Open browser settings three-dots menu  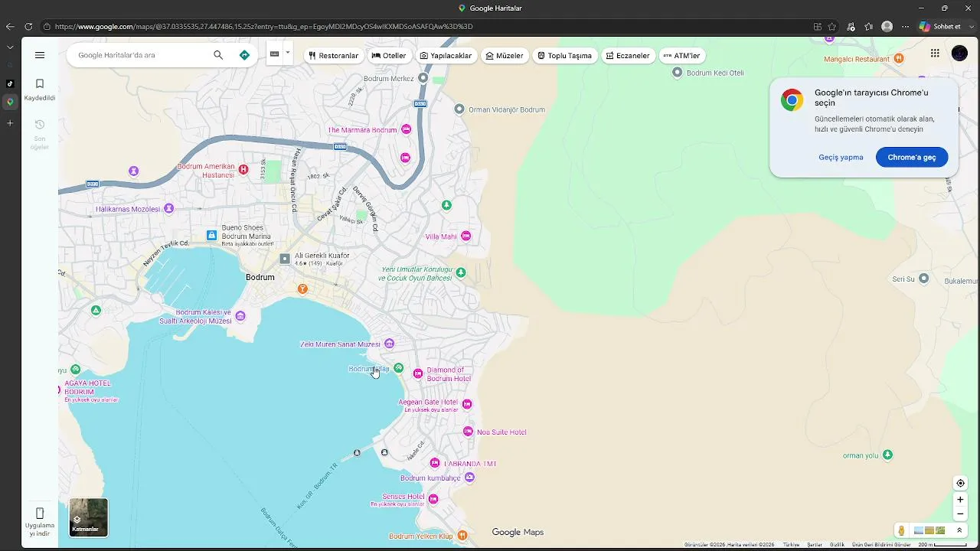pos(905,27)
